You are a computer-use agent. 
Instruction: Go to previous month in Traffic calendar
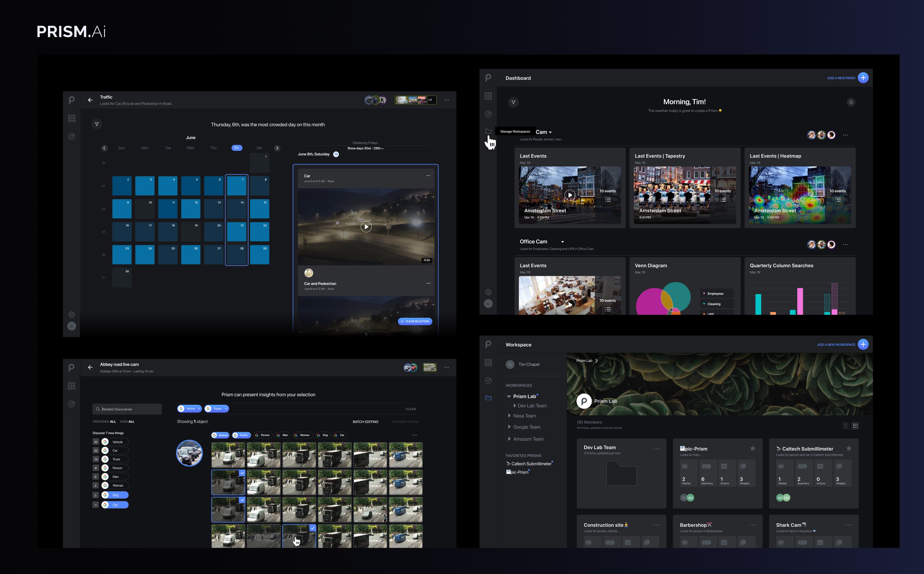click(x=104, y=148)
